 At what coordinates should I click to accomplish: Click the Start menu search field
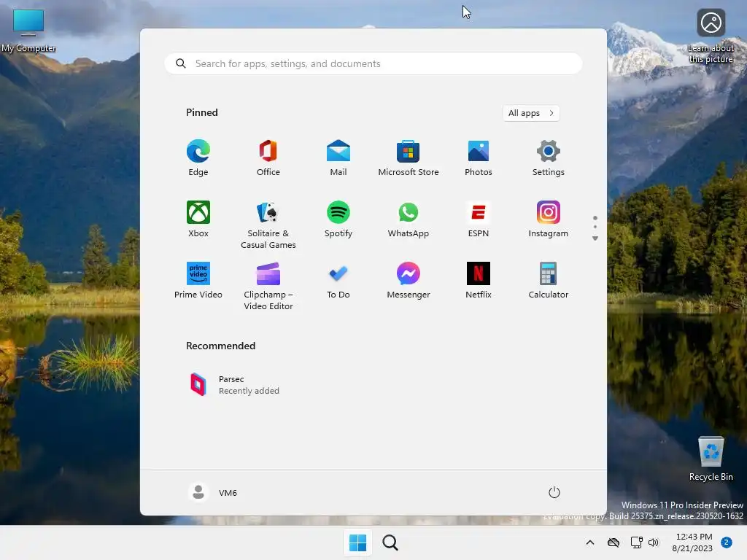pos(373,63)
